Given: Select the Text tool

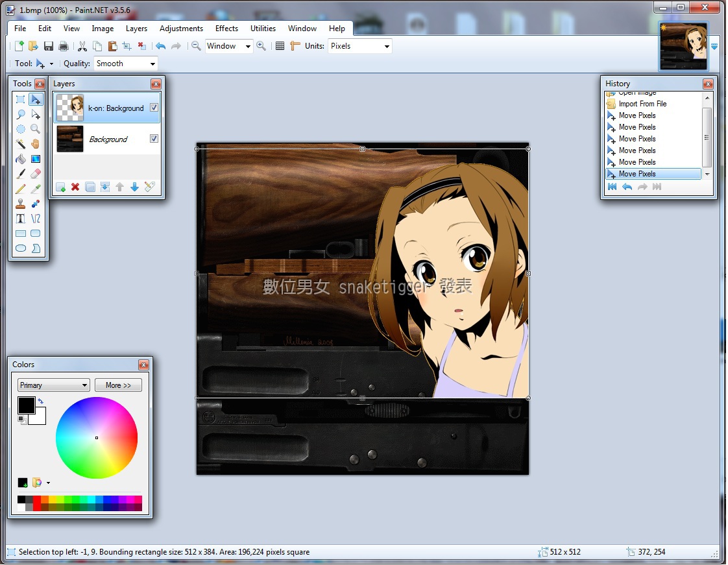Looking at the screenshot, I should point(20,218).
